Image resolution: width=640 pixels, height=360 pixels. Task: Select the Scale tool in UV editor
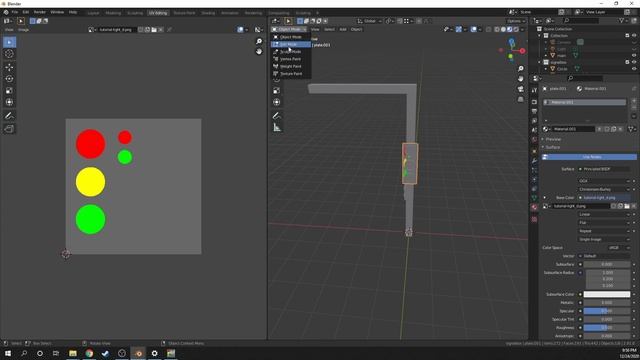9,91
